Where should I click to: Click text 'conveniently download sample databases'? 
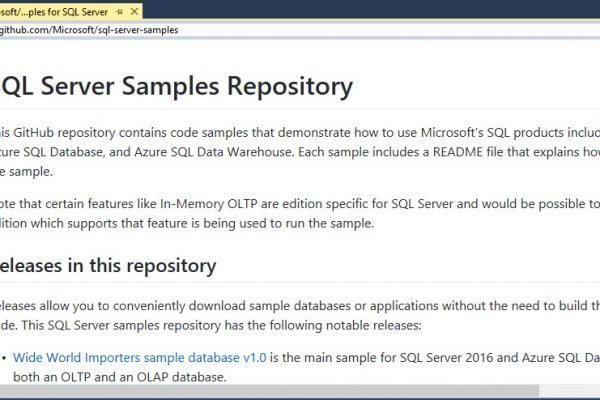coord(232,306)
